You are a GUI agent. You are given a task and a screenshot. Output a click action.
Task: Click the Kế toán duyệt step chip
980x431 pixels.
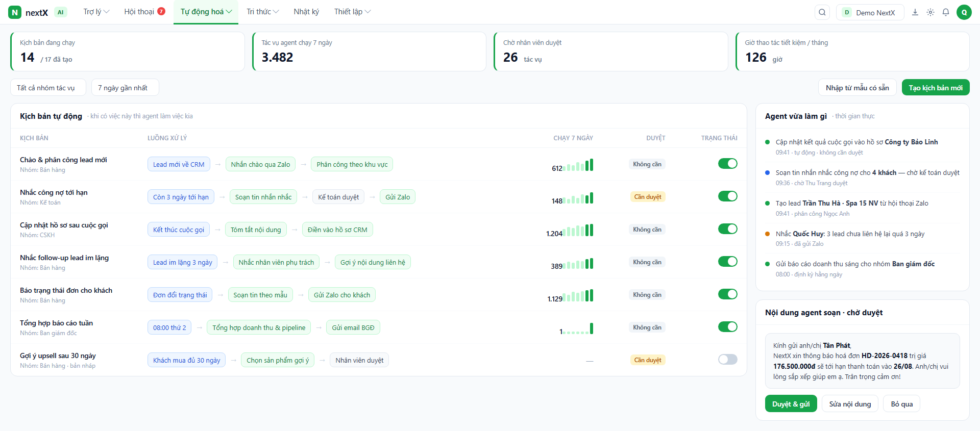(x=338, y=197)
